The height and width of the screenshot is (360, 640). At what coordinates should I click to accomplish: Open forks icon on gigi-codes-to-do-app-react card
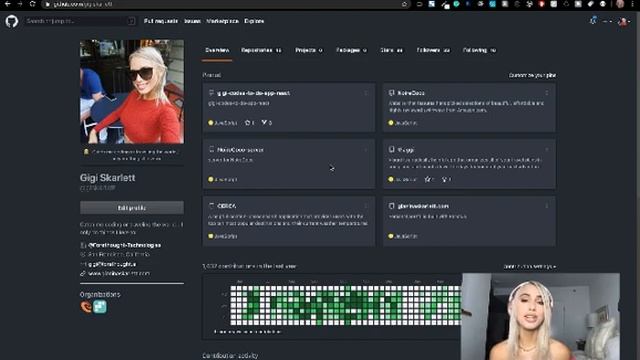(264, 122)
